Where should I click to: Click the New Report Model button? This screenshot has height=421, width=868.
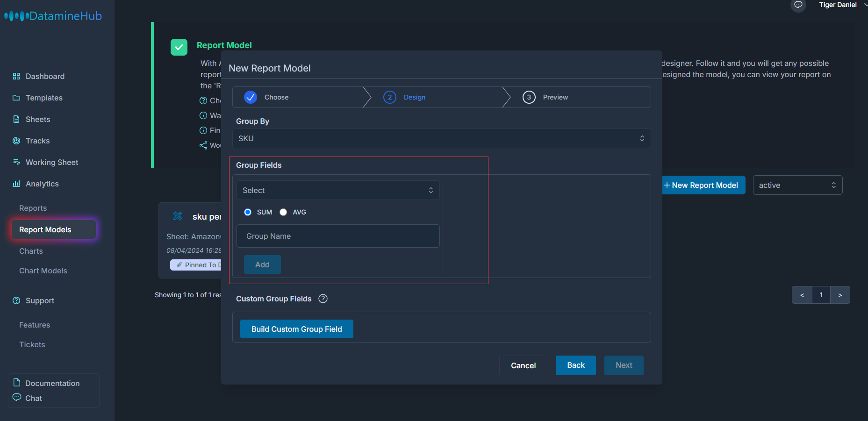coord(703,185)
